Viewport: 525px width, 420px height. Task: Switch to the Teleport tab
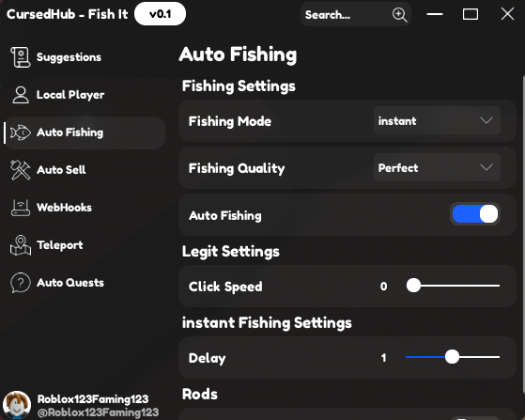85,245
